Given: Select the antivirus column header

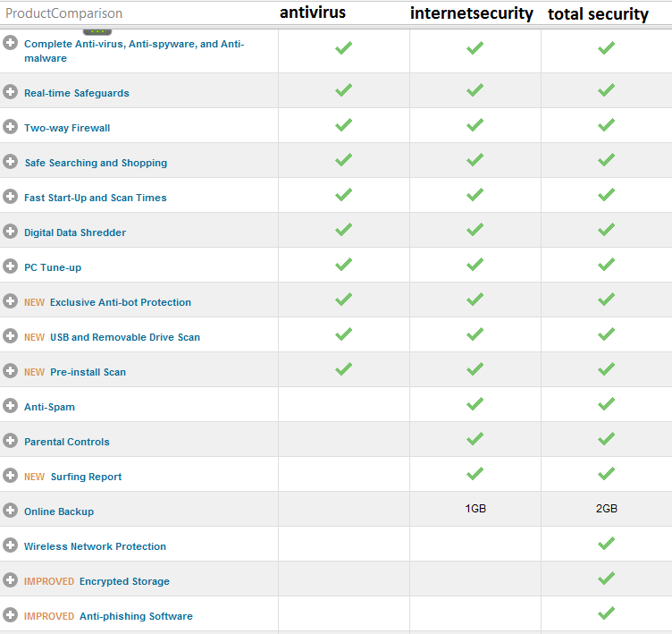Looking at the screenshot, I should point(313,13).
